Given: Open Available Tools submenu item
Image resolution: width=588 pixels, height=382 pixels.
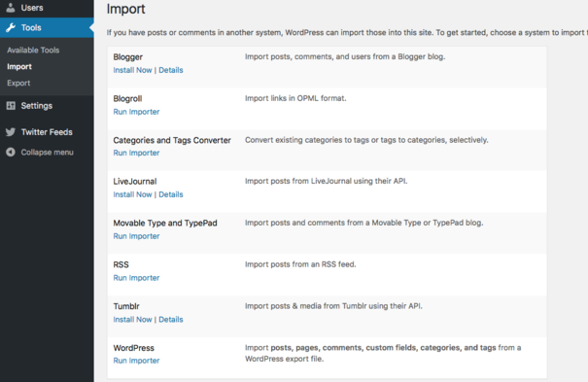Looking at the screenshot, I should tap(33, 50).
